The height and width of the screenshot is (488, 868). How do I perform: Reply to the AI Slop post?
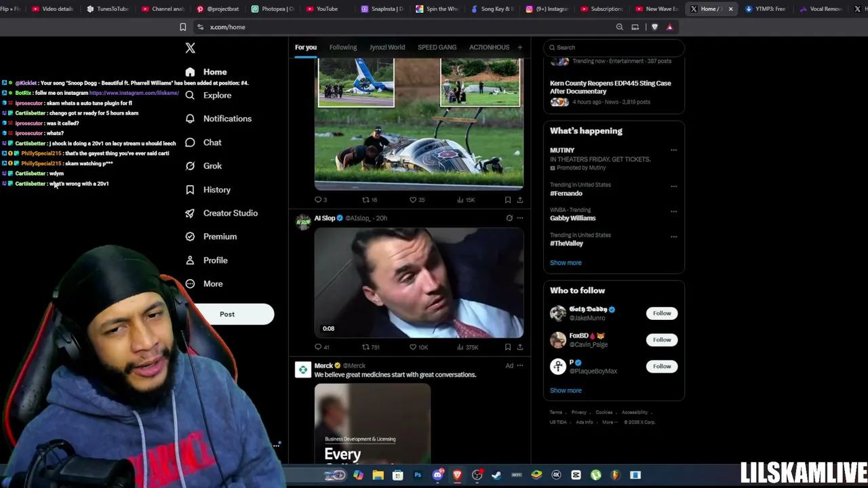pyautogui.click(x=321, y=347)
